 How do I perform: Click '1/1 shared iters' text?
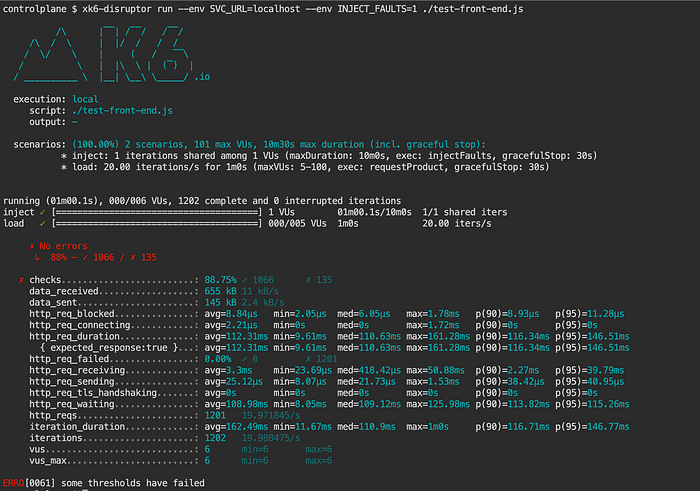point(465,212)
